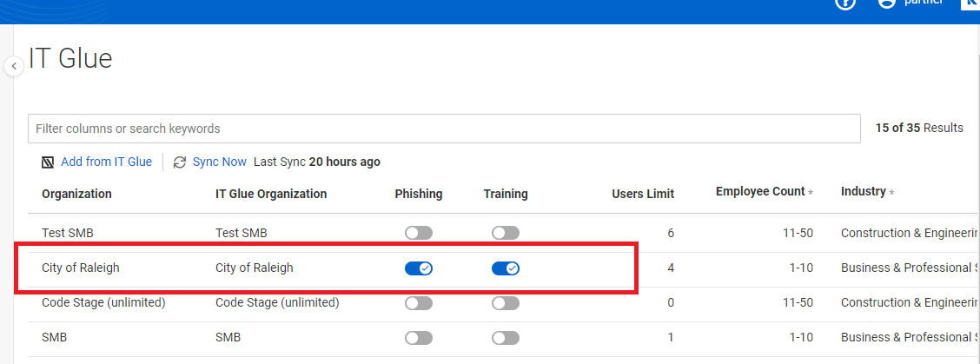Viewport: 980px width, 364px height.
Task: Click users limit value 4 for City of Raleigh
Action: tap(671, 268)
